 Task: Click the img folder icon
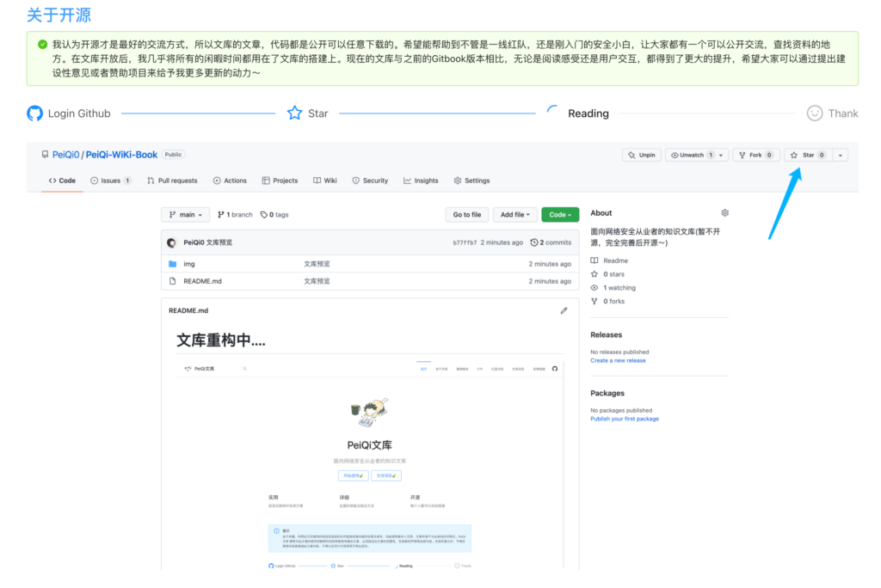[x=172, y=263]
